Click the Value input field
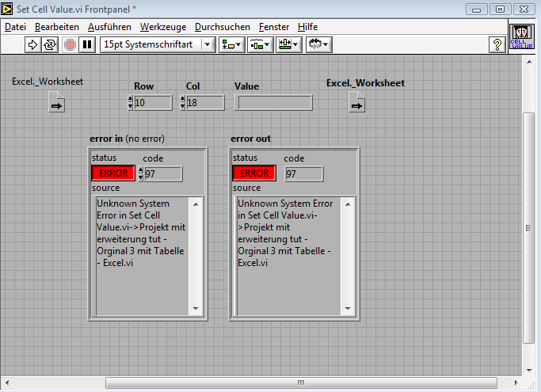The image size is (541, 392). 273,103
